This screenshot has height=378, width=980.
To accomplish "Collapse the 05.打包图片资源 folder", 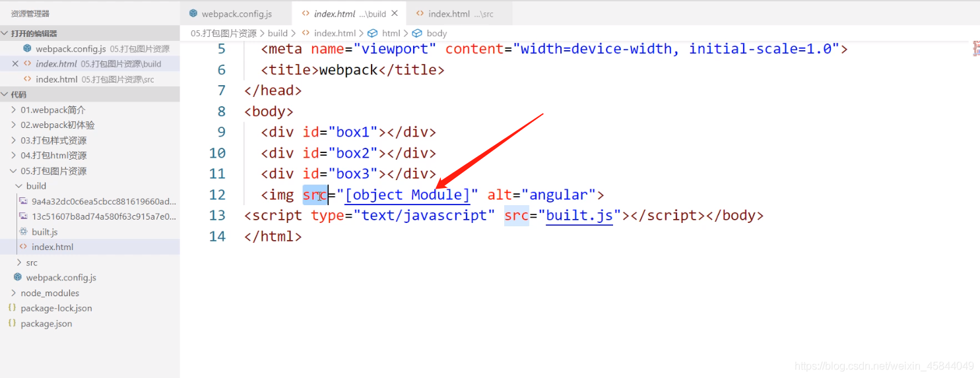I will (x=90, y=171).
